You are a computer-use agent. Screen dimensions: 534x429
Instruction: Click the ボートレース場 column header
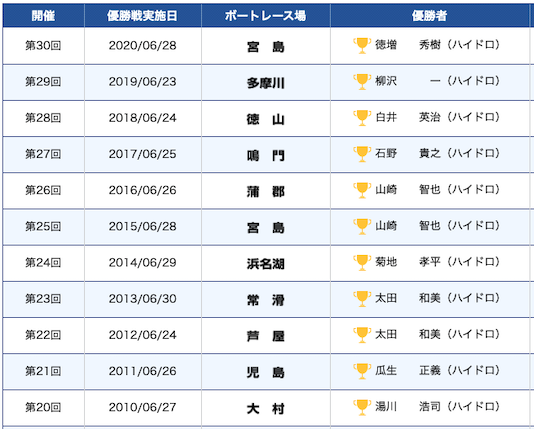[x=266, y=16]
